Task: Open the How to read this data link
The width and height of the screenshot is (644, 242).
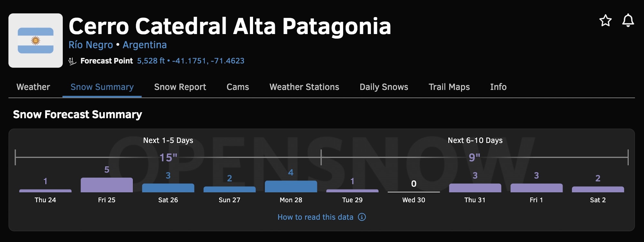Action: pos(316,217)
